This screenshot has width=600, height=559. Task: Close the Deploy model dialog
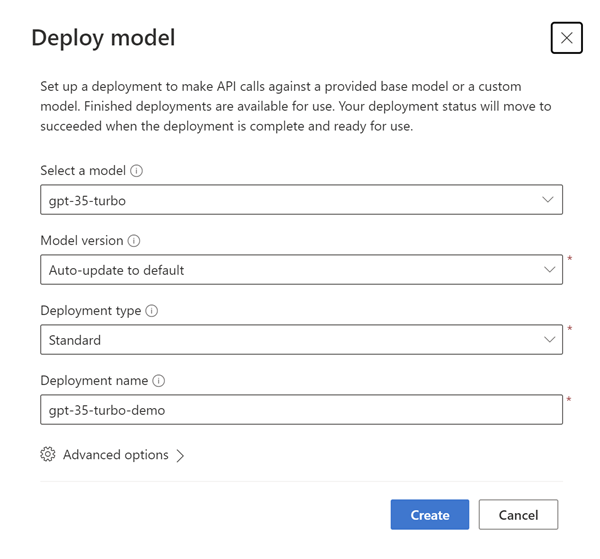[566, 38]
